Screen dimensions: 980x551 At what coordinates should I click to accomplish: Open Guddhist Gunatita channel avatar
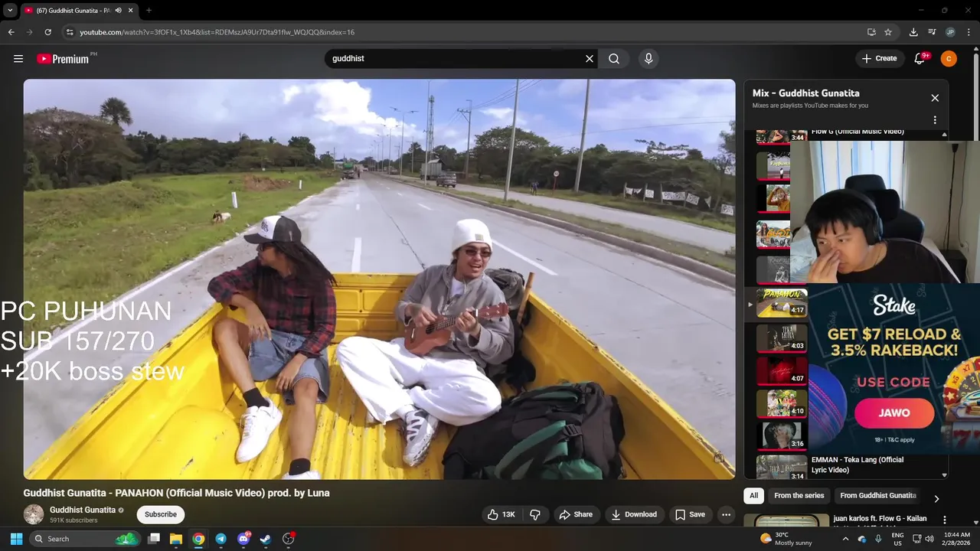34,514
